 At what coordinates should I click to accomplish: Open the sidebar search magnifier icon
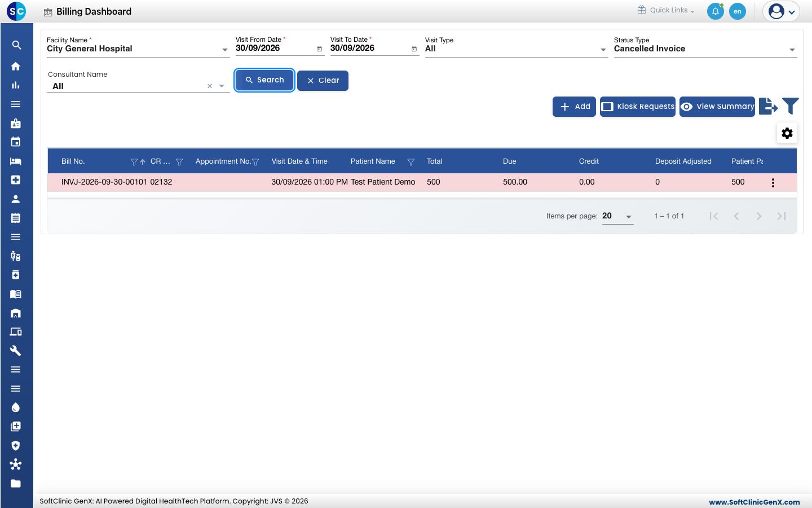click(x=16, y=45)
